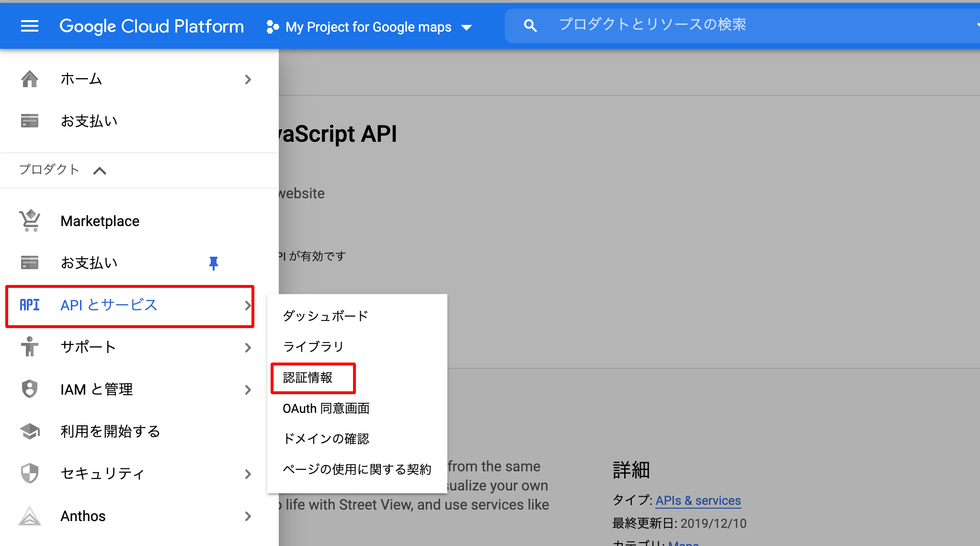
Task: Click the top お支払い credit card icon
Action: pyautogui.click(x=30, y=121)
